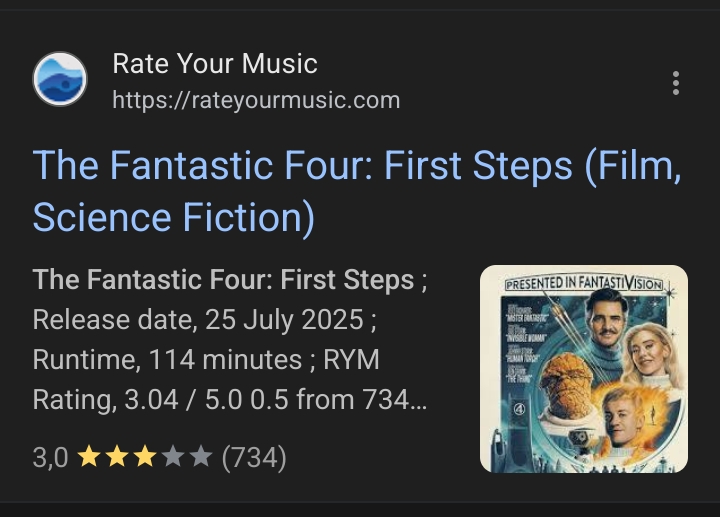Click the Rate Your Music favicon icon
The image size is (720, 517).
click(x=60, y=79)
